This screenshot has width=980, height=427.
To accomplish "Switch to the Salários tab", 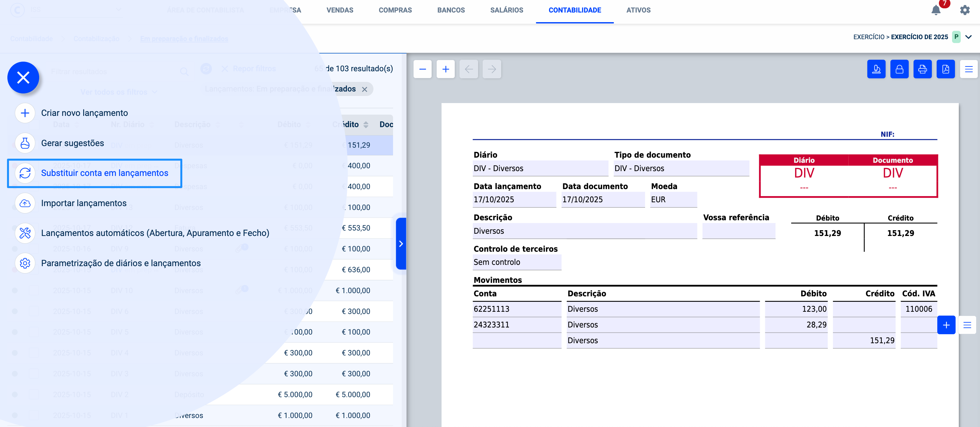I will (506, 10).
